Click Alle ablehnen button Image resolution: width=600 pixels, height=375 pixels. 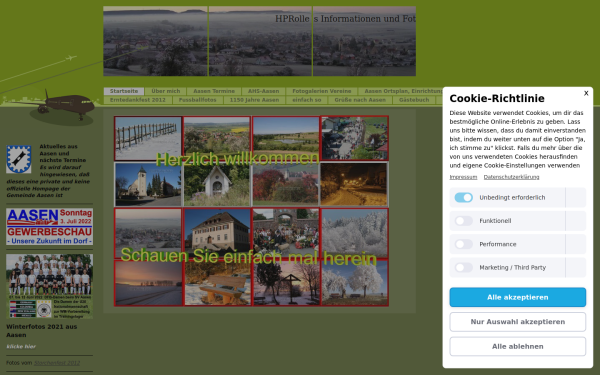point(518,346)
